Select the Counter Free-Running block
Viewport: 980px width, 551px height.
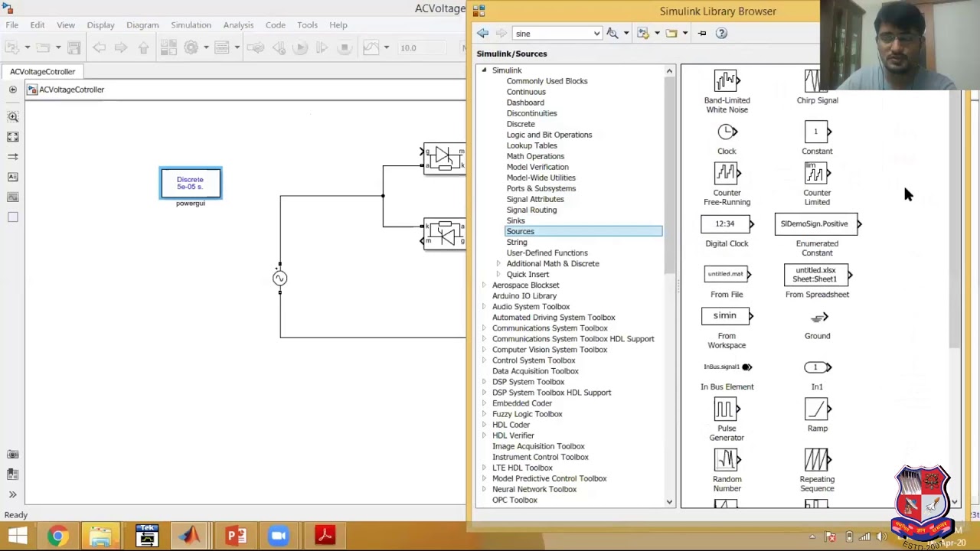coord(726,174)
